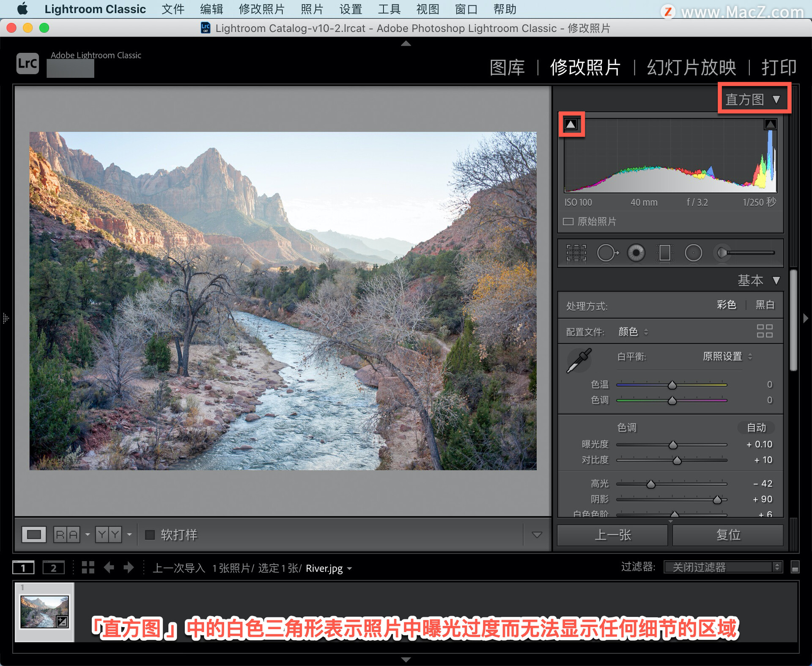Toggle shadow clipping indicator in histogram
This screenshot has width=812, height=666.
[571, 124]
